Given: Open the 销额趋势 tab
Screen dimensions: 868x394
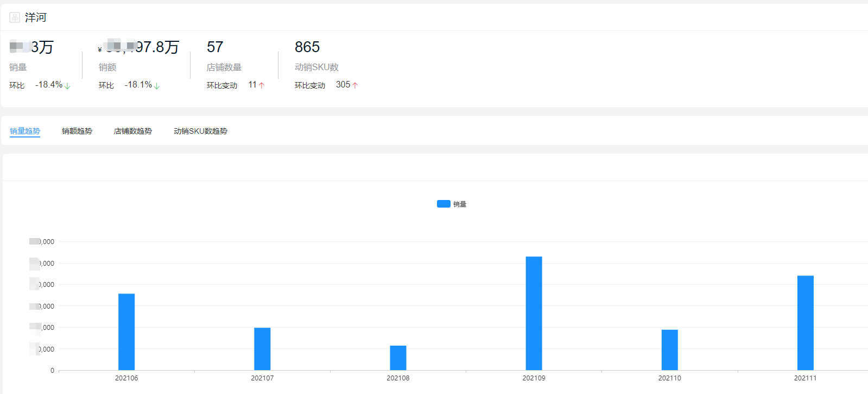Looking at the screenshot, I should [x=77, y=131].
